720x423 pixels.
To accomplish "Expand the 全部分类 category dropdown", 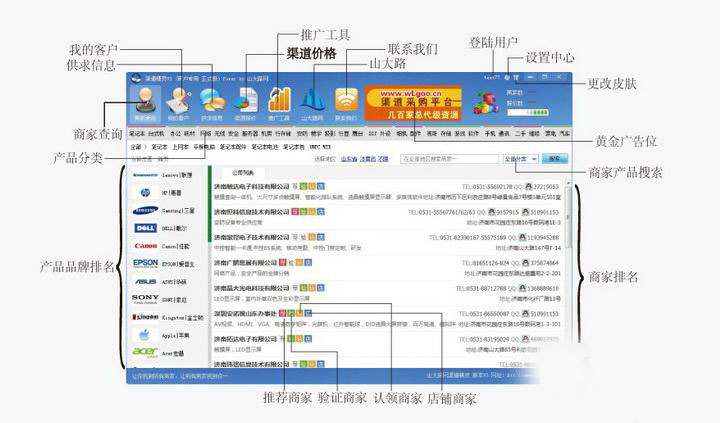I will pos(522,158).
